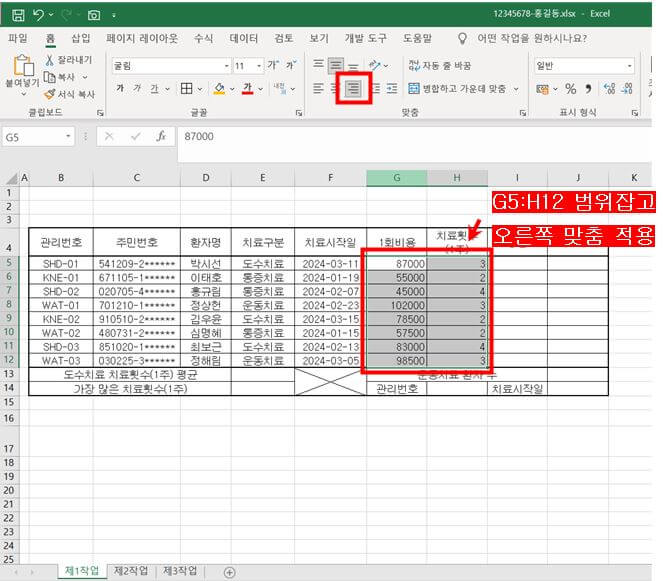Image resolution: width=663 pixels, height=581 pixels.
Task: Apply red font color
Action: [247, 88]
